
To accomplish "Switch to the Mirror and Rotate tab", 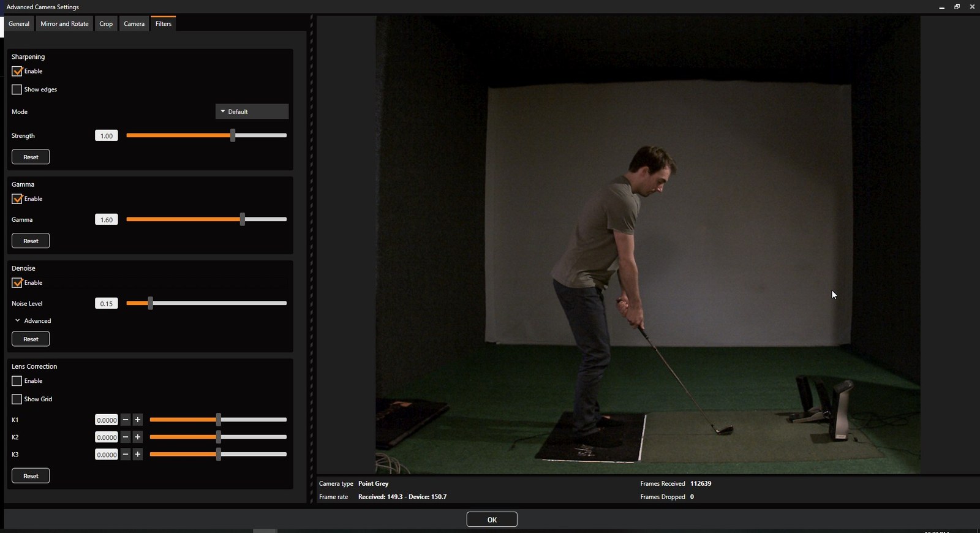I will pyautogui.click(x=64, y=24).
